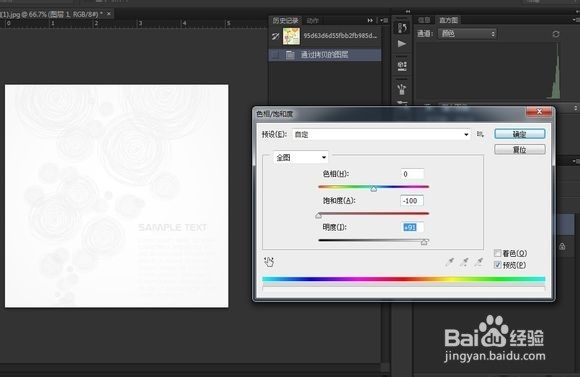Viewport: 580px width, 377px height.
Task: Click the 明度 lightness value field
Action: point(412,227)
